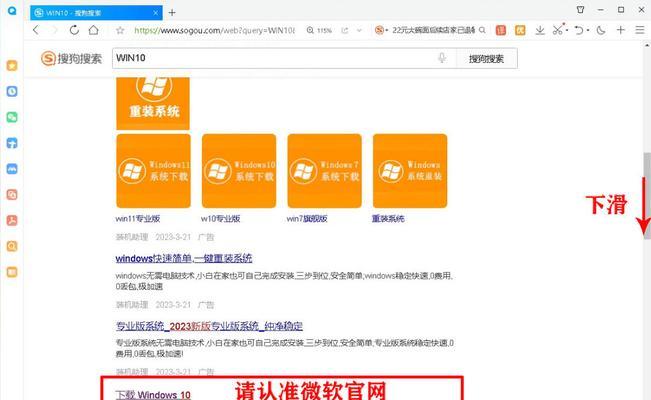Screen dimensions: 651x400
Task: Open the skin changer shirt icon
Action: [x=580, y=10]
